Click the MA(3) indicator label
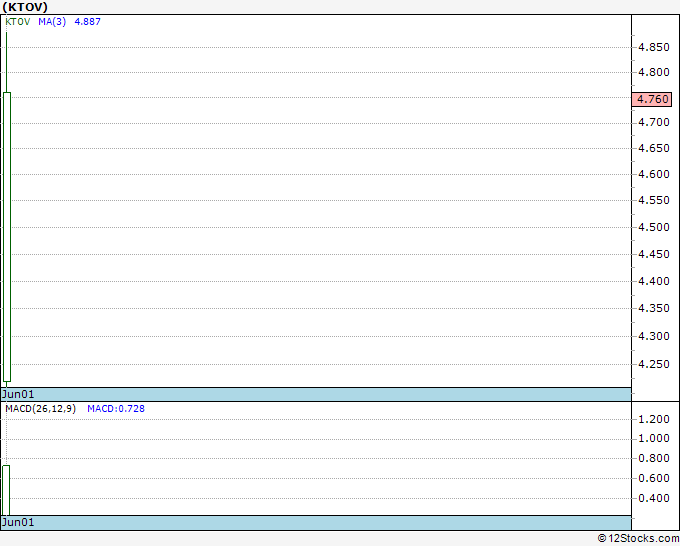The width and height of the screenshot is (680, 546). (x=52, y=21)
